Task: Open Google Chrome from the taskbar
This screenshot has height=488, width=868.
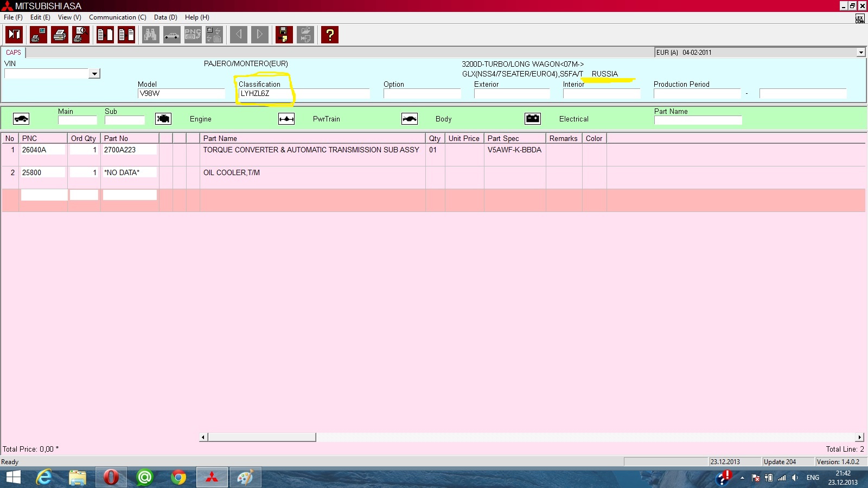Action: [x=178, y=477]
